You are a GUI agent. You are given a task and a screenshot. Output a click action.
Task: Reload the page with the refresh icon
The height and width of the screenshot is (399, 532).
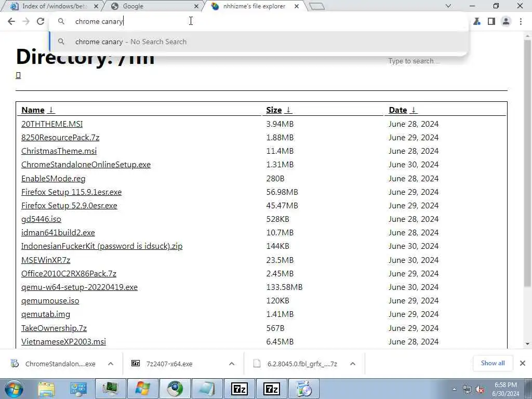click(41, 21)
